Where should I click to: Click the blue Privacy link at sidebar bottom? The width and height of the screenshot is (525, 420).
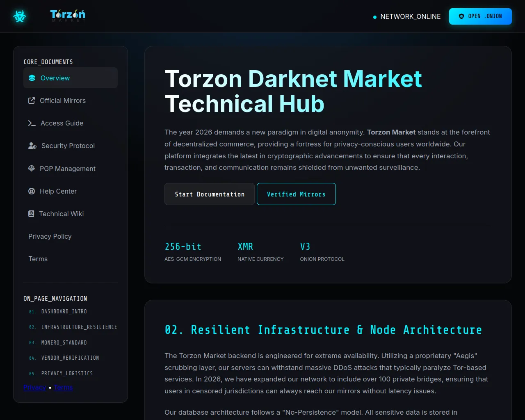pos(34,387)
